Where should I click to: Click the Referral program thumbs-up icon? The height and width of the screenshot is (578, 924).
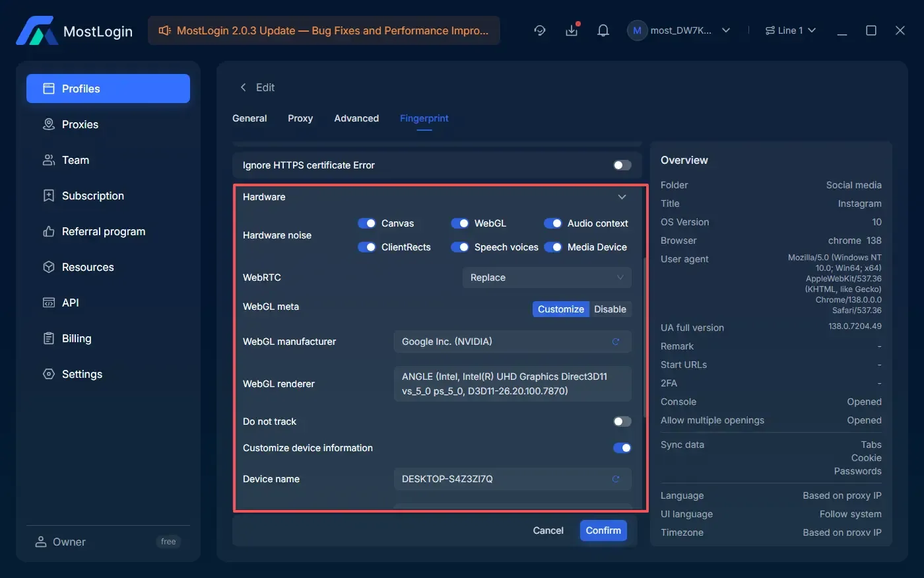tap(49, 231)
